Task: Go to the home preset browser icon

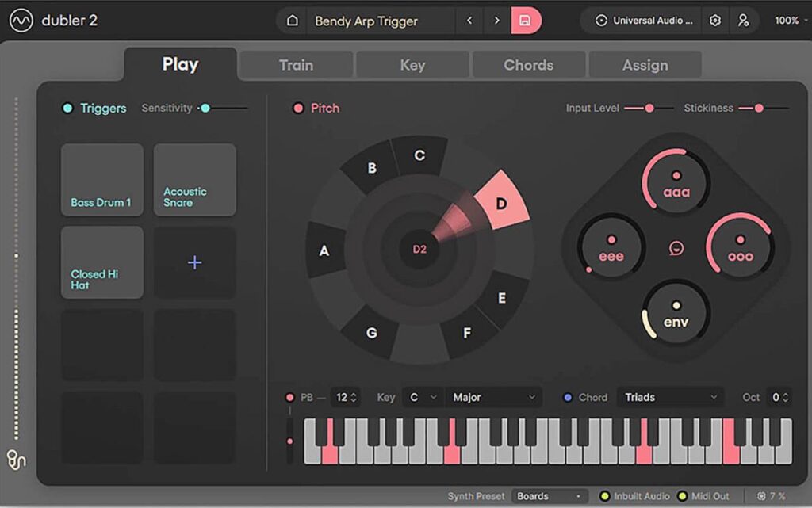Action: [x=293, y=21]
